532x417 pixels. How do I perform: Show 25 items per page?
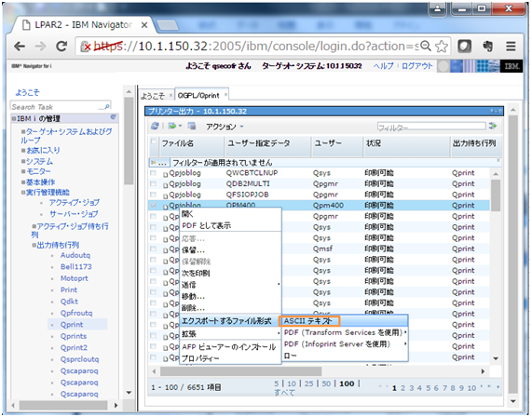308,383
